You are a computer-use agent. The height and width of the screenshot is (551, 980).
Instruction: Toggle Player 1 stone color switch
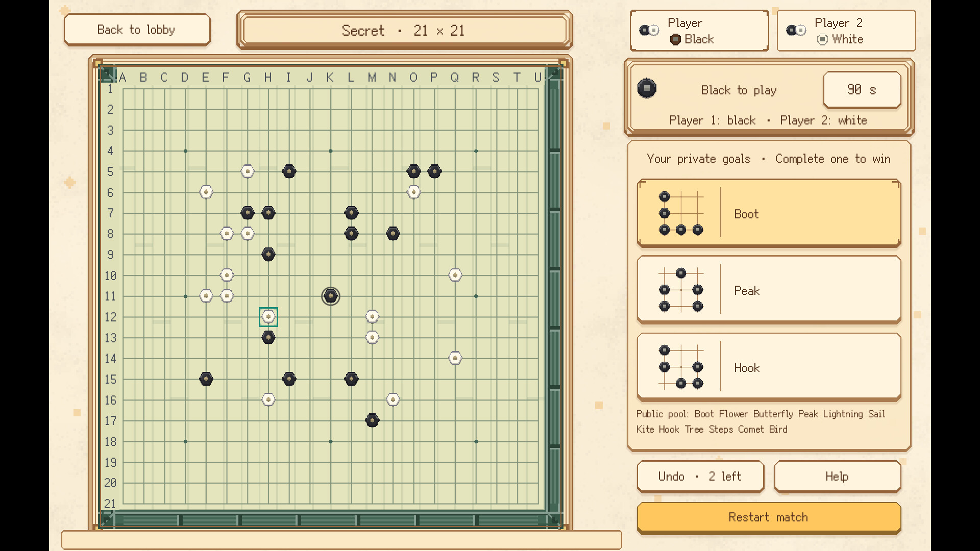click(649, 31)
